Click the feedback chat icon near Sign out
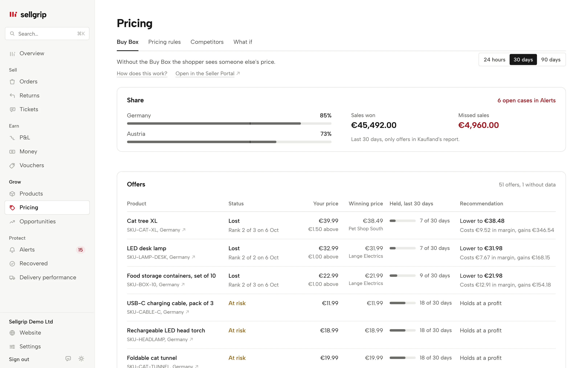This screenshot has height=368, width=588. point(68,359)
